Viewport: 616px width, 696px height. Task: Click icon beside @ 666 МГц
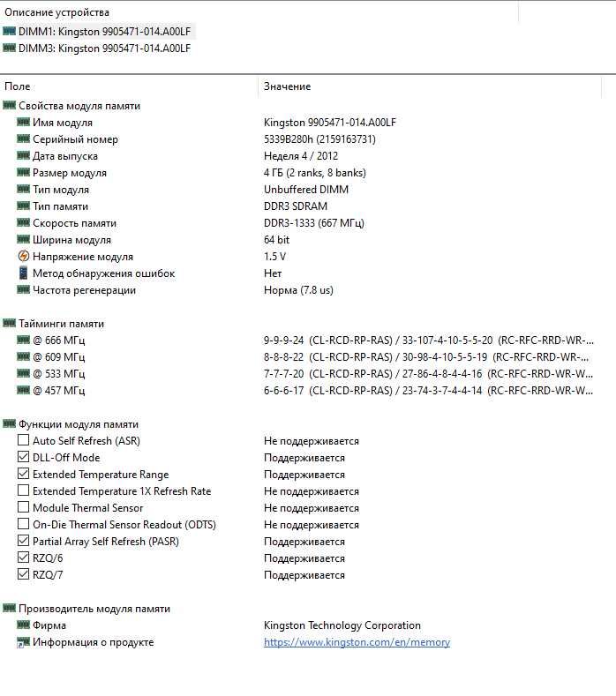click(x=23, y=340)
